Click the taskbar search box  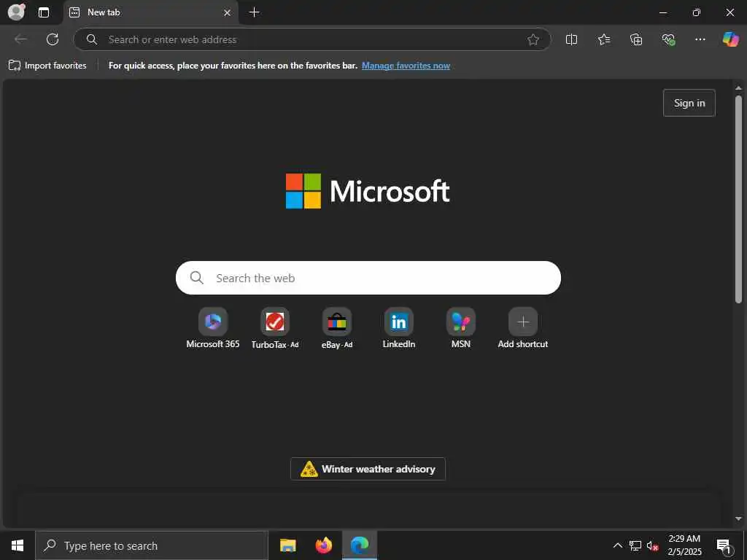pyautogui.click(x=152, y=545)
